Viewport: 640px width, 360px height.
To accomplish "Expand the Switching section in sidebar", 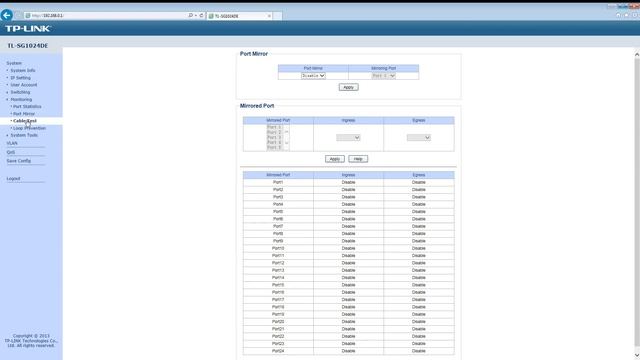I will click(20, 92).
